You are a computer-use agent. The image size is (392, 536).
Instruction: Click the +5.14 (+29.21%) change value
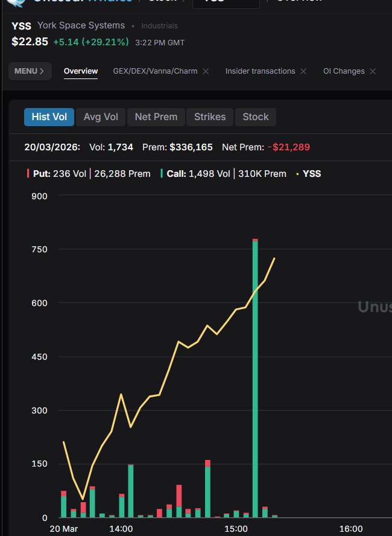click(x=91, y=42)
